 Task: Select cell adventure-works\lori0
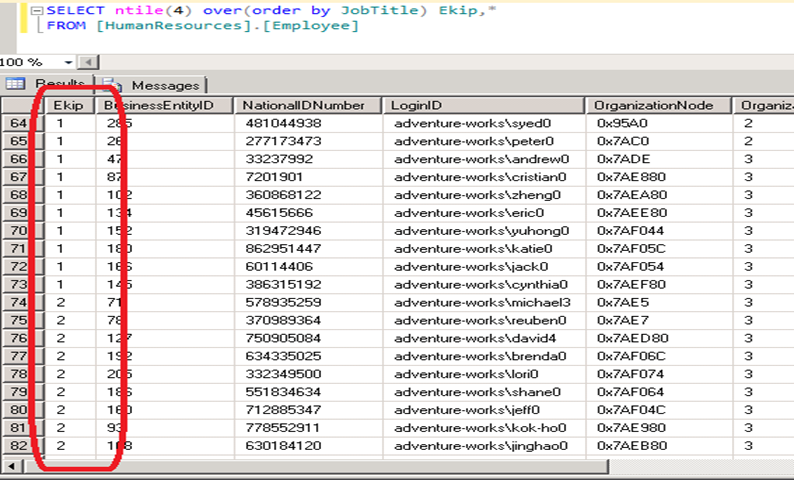coord(484,374)
